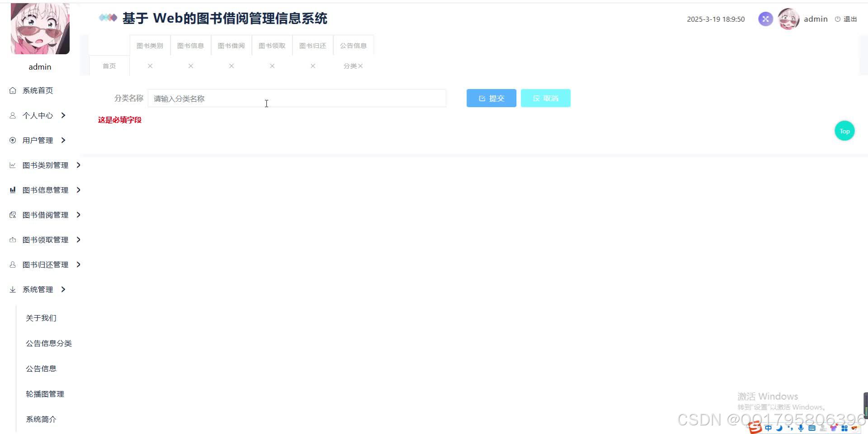
Task: Switch to the 图书信息 tab
Action: click(x=190, y=45)
